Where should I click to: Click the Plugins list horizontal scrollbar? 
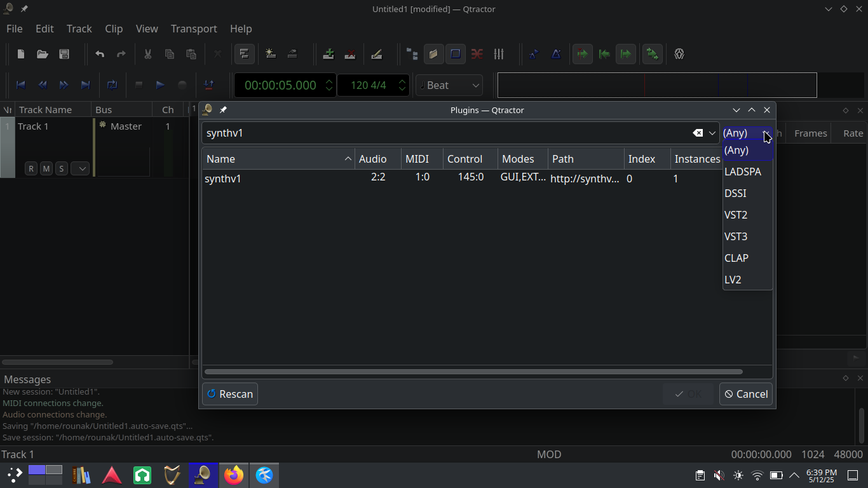pyautogui.click(x=473, y=372)
